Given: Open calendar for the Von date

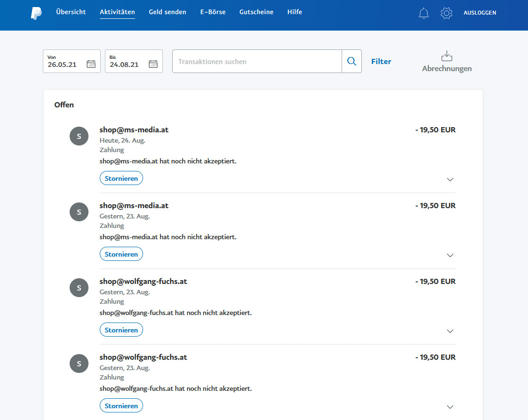Looking at the screenshot, I should pos(91,65).
